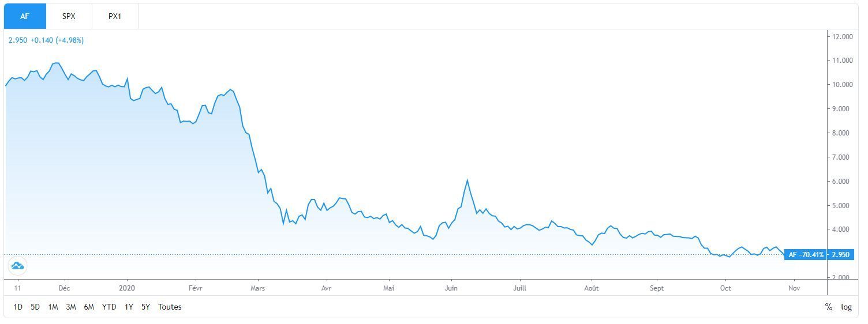Screen dimensions: 868x324
Task: Set the time range to 1D
Action: (x=18, y=307)
